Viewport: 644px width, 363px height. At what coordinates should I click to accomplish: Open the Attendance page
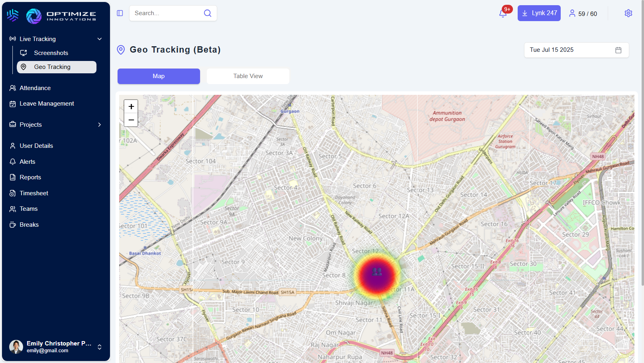click(x=35, y=88)
